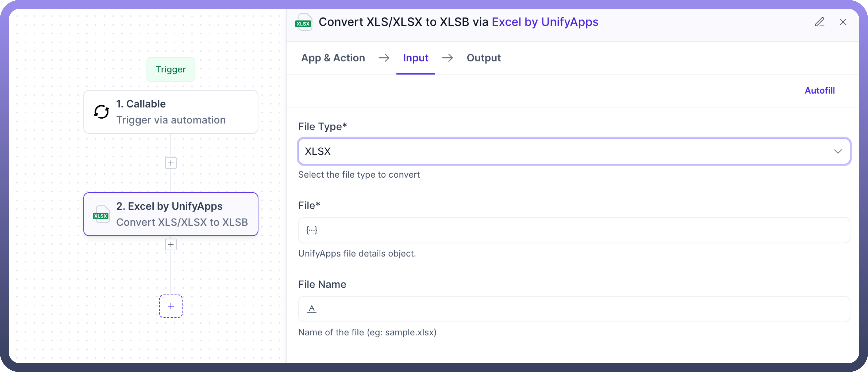Click plus button below Excel by UnifyApps node
Image resolution: width=868 pixels, height=372 pixels.
[x=171, y=245]
